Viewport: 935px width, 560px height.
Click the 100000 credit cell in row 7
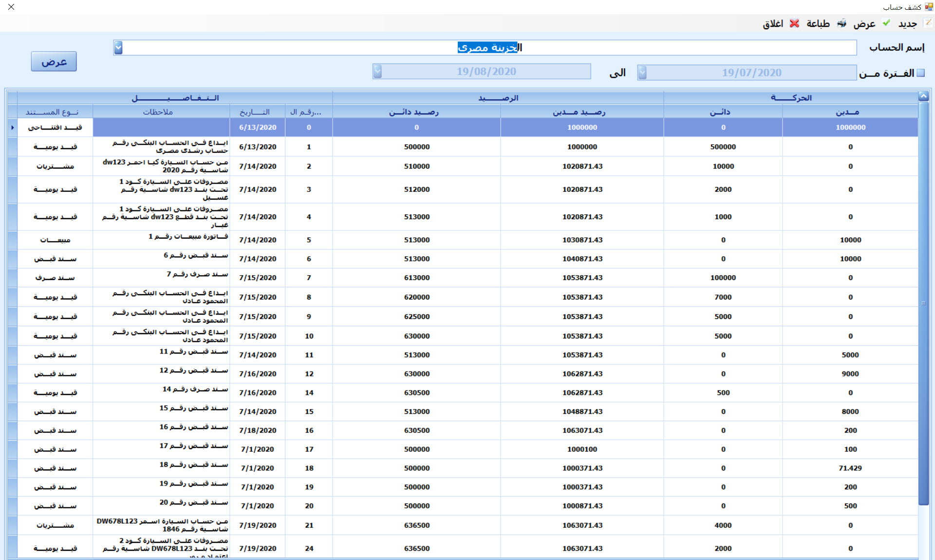point(723,278)
